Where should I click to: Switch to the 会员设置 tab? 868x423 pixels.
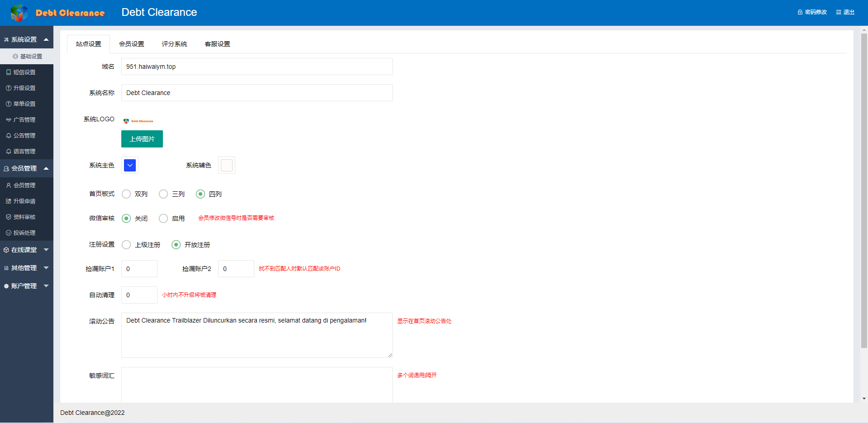pos(131,44)
